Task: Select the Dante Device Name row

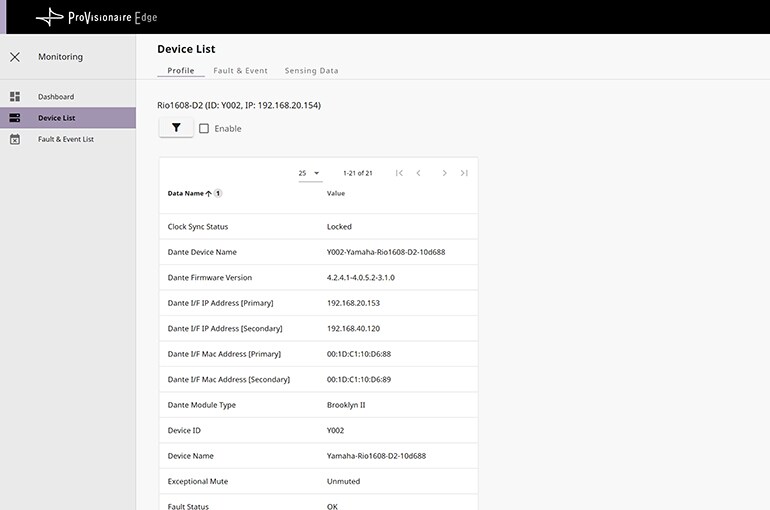Action: (318, 252)
